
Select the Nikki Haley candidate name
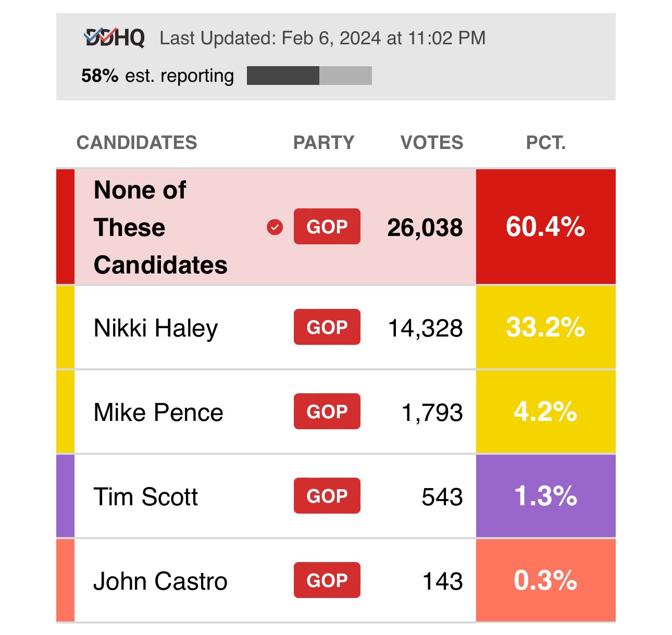(156, 328)
